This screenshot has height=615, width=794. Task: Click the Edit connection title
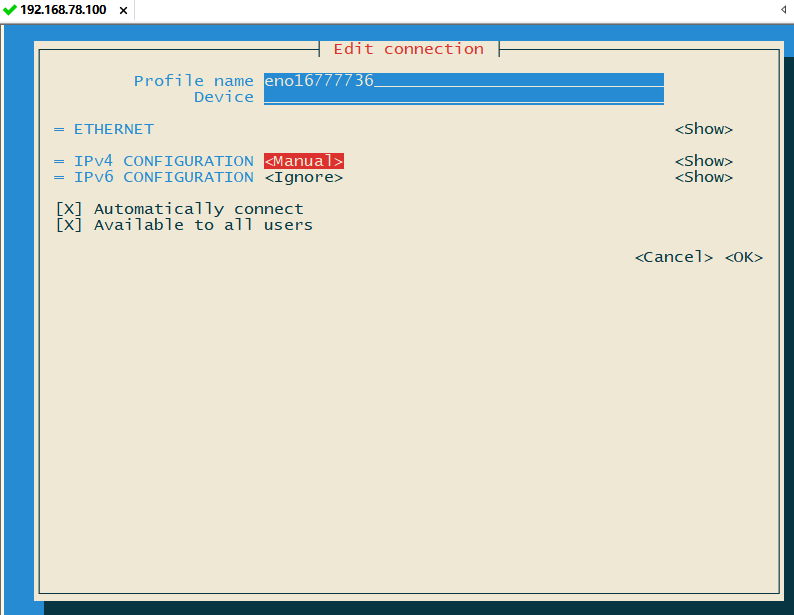coord(409,49)
